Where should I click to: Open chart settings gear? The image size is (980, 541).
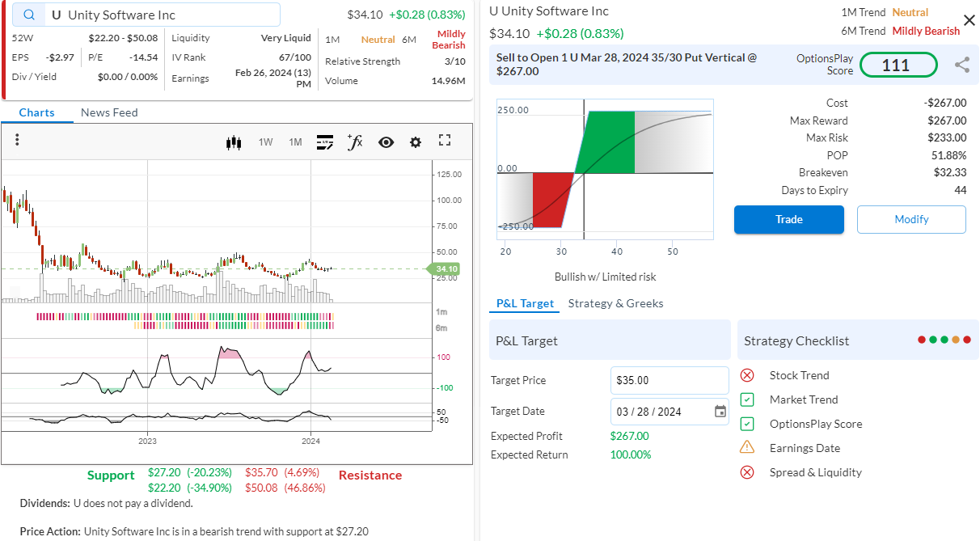(416, 142)
